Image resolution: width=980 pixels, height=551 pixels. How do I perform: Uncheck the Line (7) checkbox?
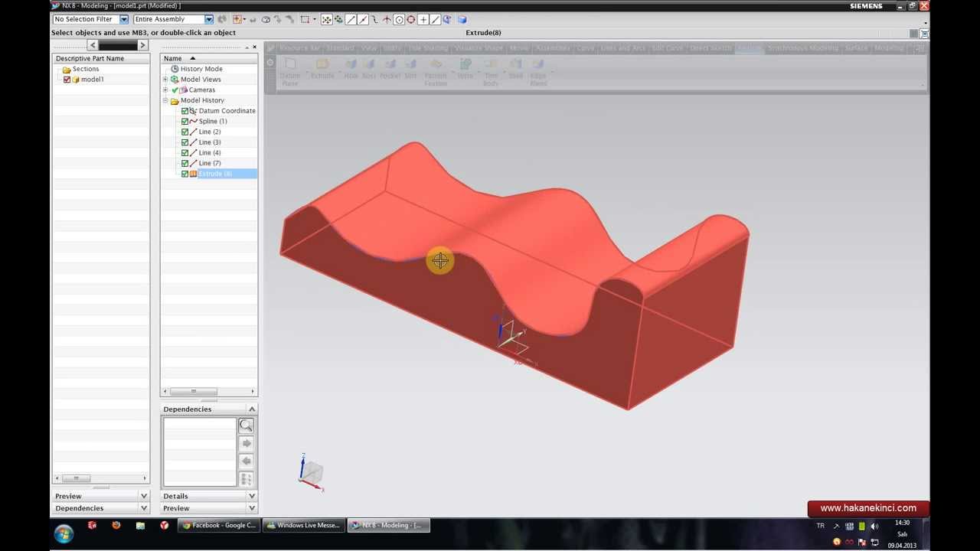pos(185,163)
